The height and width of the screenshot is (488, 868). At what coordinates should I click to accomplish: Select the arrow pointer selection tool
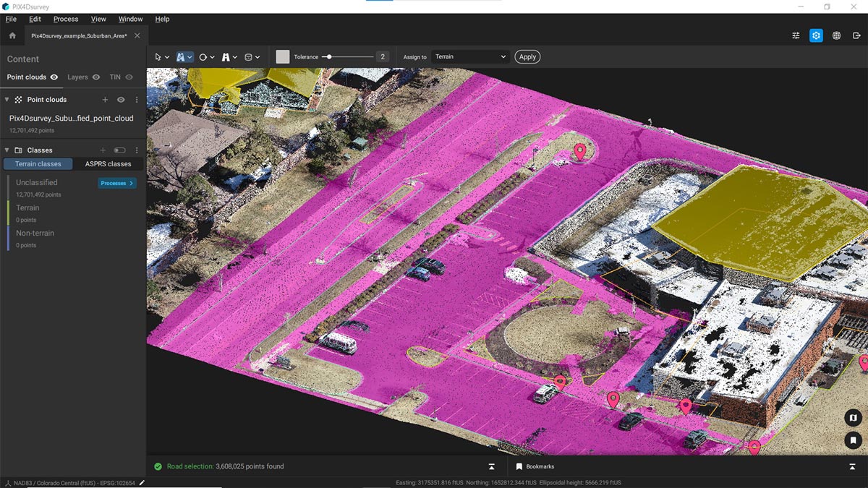[158, 56]
